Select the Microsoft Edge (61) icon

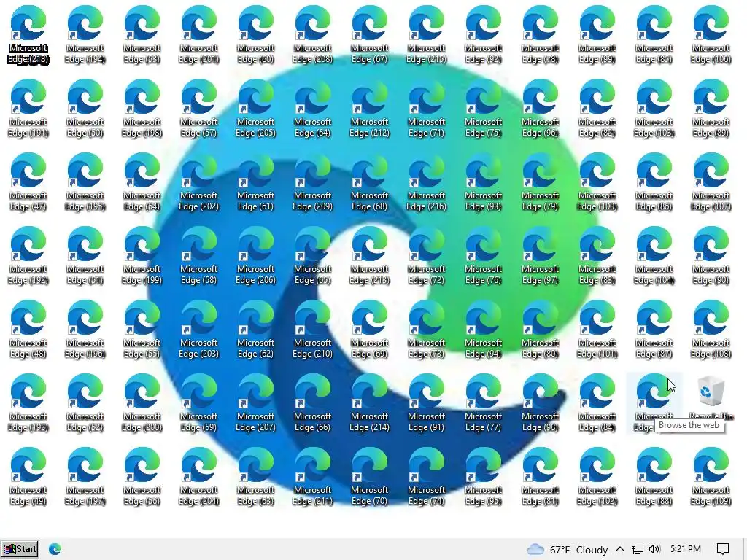click(256, 182)
